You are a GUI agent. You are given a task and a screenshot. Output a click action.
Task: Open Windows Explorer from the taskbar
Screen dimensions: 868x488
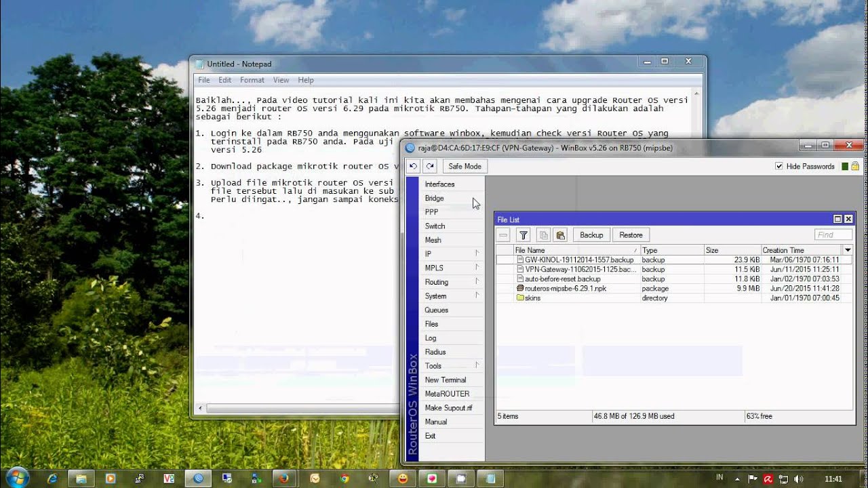point(81,479)
